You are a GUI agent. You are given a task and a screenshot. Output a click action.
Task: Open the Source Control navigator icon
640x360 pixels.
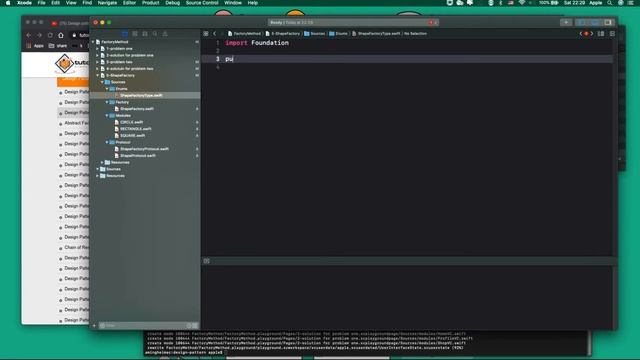pyautogui.click(x=135, y=34)
